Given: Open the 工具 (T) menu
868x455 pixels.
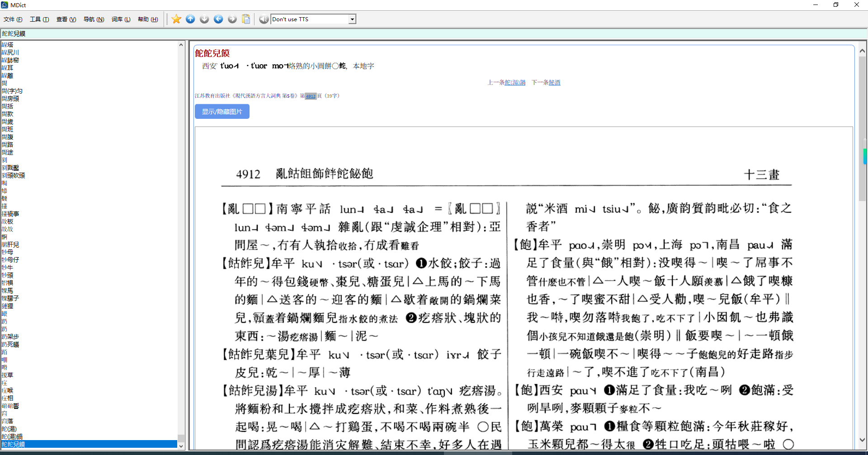Looking at the screenshot, I should point(39,19).
